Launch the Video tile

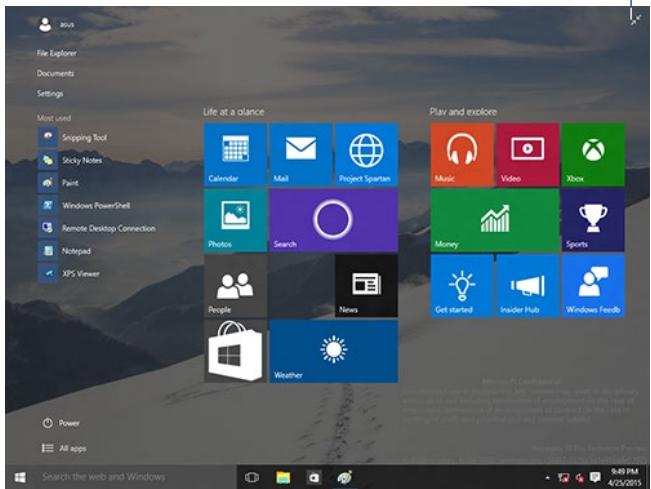click(x=527, y=154)
